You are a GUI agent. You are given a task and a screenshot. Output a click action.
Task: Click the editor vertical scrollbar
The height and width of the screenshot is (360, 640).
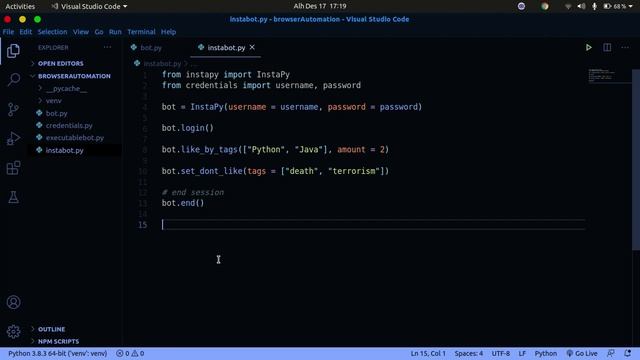coord(636,159)
